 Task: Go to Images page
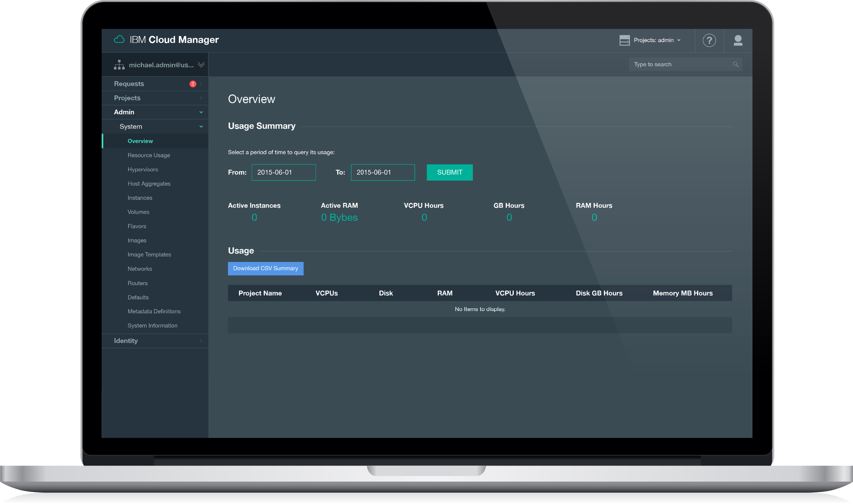click(137, 240)
